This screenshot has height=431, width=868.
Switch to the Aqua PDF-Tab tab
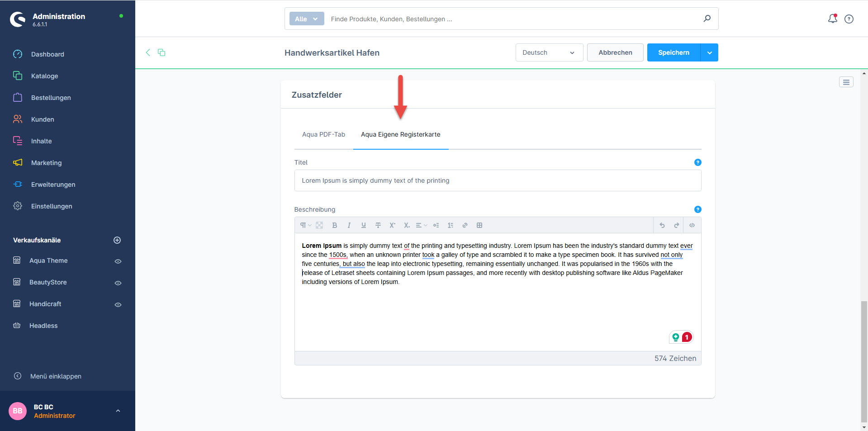(x=323, y=134)
